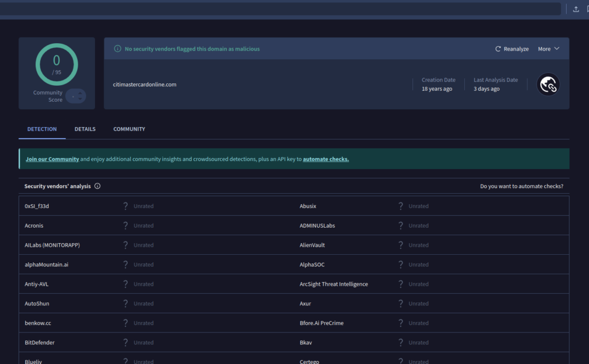Open the VT Graph icon for this domain
This screenshot has width=589, height=364.
click(x=548, y=84)
